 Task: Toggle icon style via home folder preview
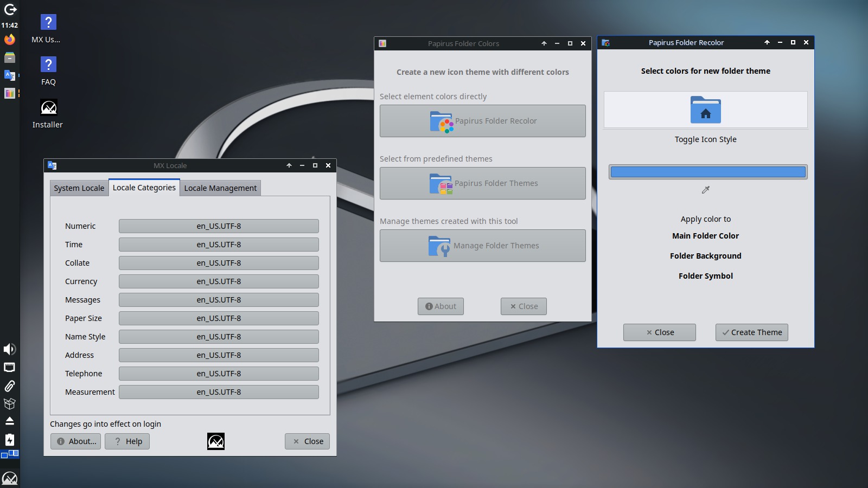[x=706, y=110]
